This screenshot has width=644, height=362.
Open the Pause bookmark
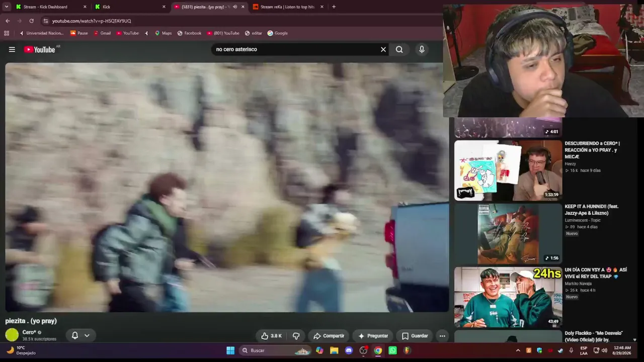(x=79, y=33)
